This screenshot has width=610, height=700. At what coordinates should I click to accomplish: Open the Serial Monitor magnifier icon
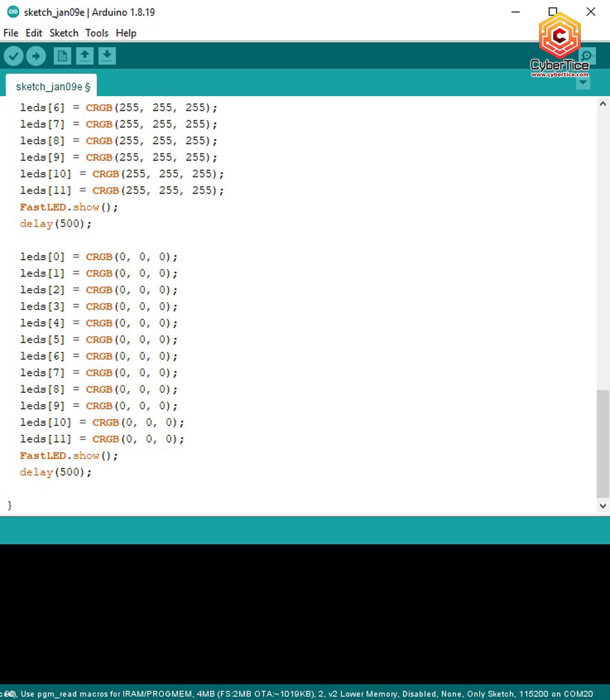pos(588,56)
